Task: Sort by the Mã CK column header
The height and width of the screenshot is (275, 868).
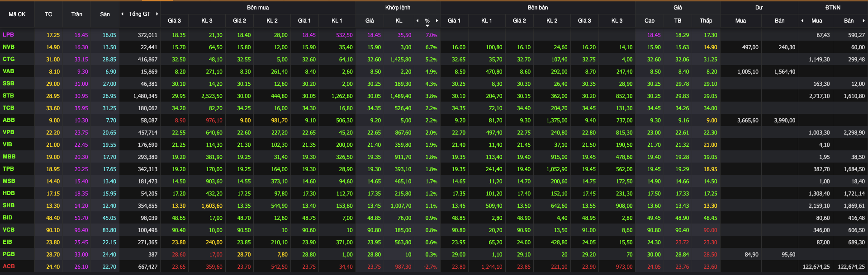Action: coord(17,14)
